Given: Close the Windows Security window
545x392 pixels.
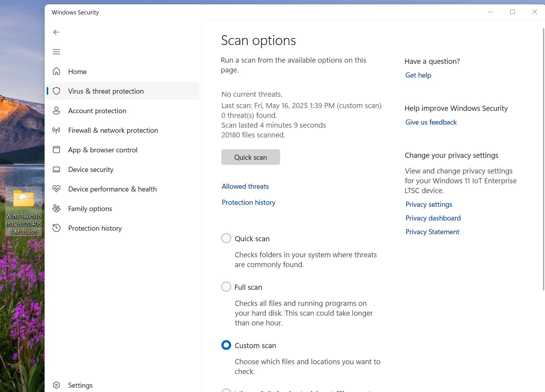Looking at the screenshot, I should click(x=534, y=12).
